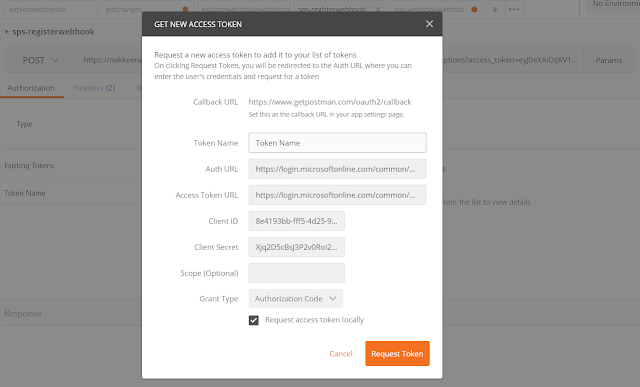
Task: Click the Callback URL text
Action: [x=330, y=102]
